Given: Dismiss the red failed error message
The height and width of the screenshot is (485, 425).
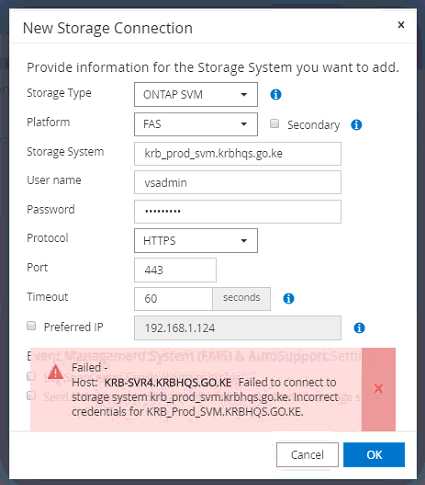Looking at the screenshot, I should (x=378, y=389).
